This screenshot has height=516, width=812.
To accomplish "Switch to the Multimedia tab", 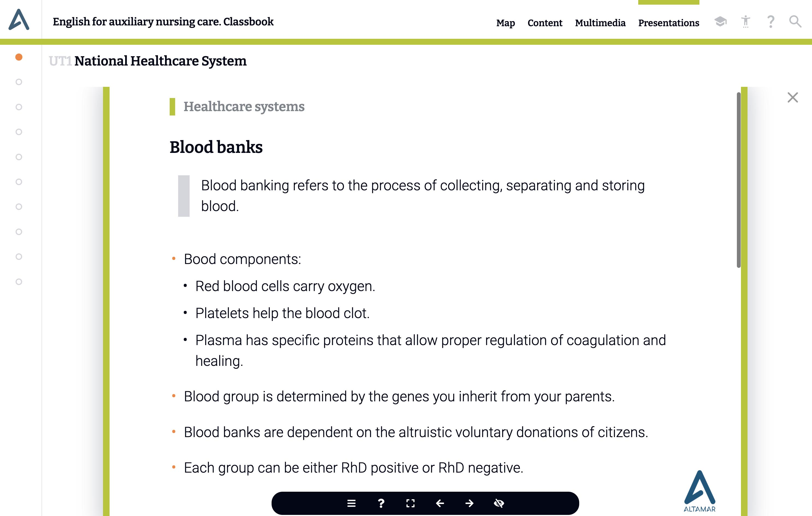I will point(600,23).
